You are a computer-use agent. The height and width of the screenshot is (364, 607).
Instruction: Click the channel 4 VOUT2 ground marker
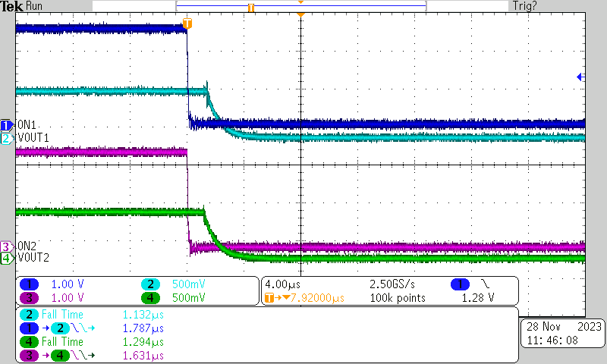[x=7, y=258]
